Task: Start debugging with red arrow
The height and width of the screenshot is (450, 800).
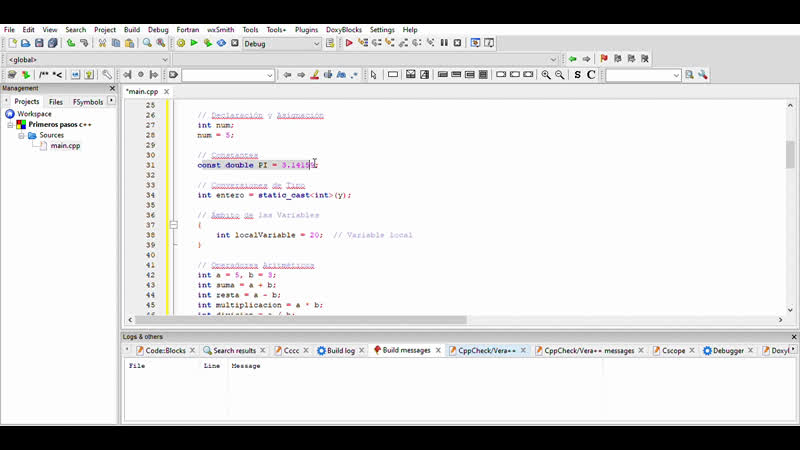Action: (x=349, y=43)
